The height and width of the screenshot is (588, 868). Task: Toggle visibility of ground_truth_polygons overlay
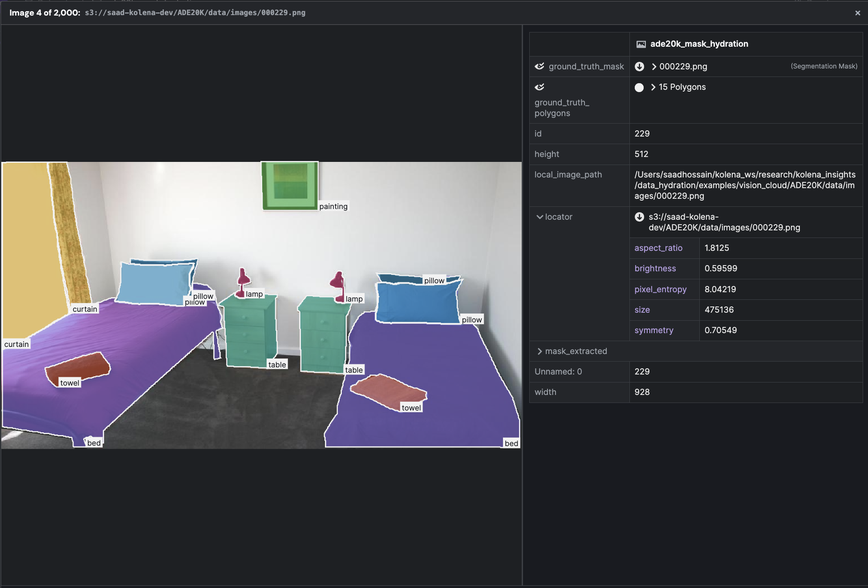pyautogui.click(x=539, y=87)
